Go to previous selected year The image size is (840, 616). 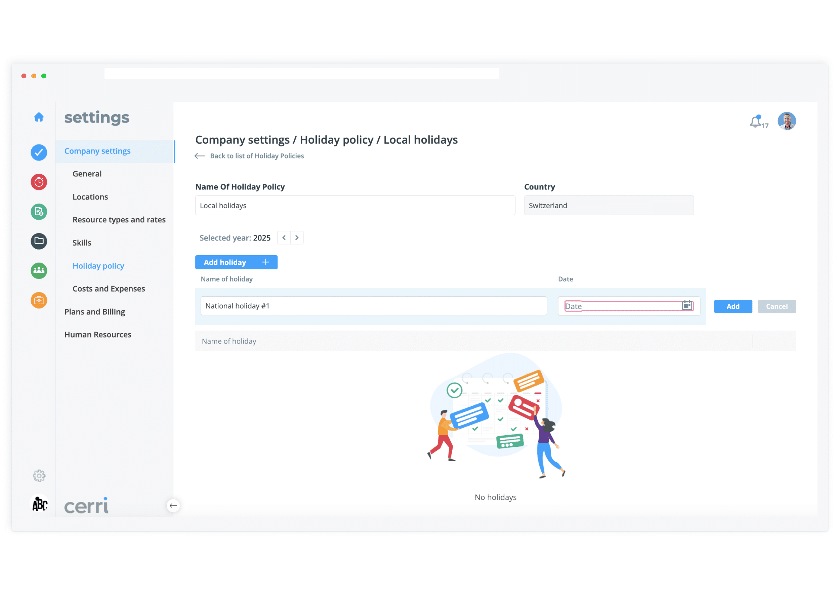click(284, 238)
